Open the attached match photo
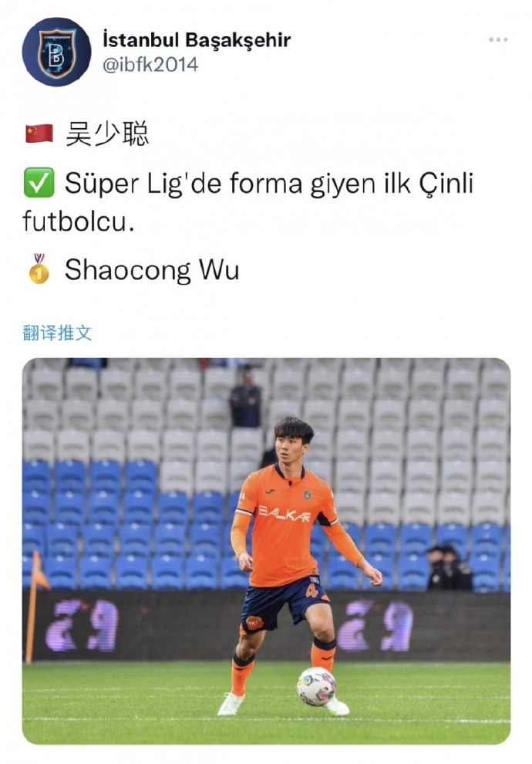532x764 pixels. point(266,551)
